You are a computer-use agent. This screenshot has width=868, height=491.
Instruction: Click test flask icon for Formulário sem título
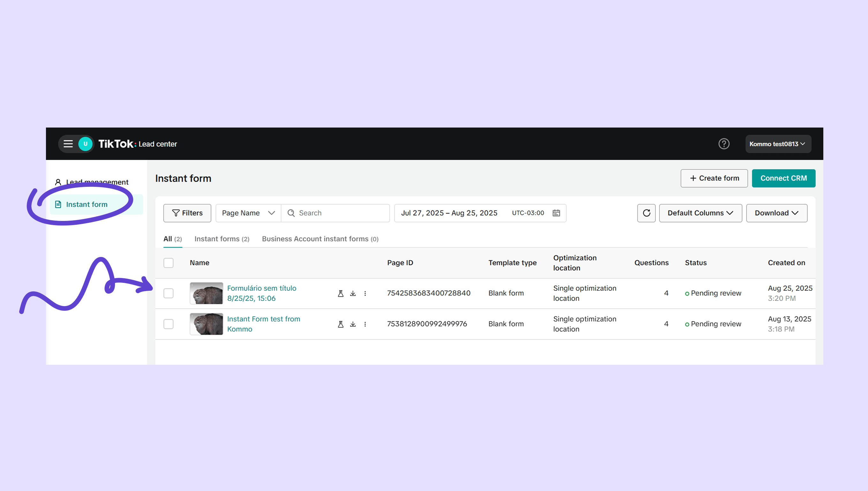340,293
